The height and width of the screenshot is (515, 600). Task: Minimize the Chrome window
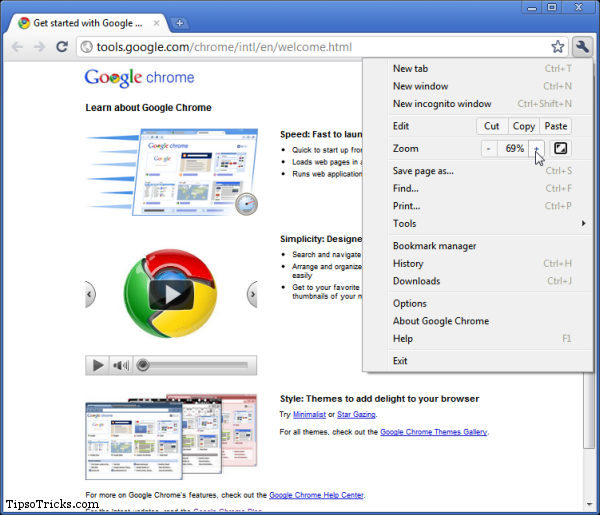532,7
